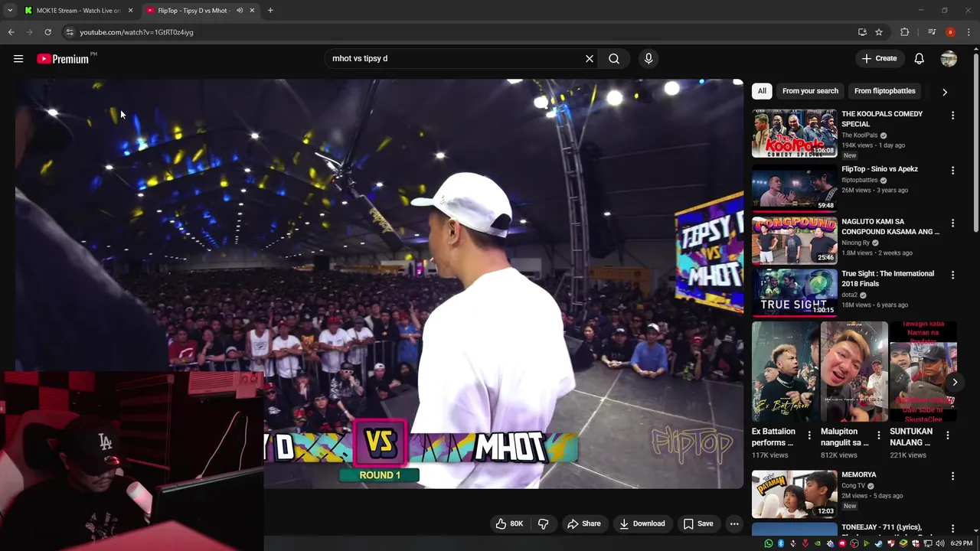Start voice search with microphone icon
The width and height of the screenshot is (980, 551).
tap(648, 58)
